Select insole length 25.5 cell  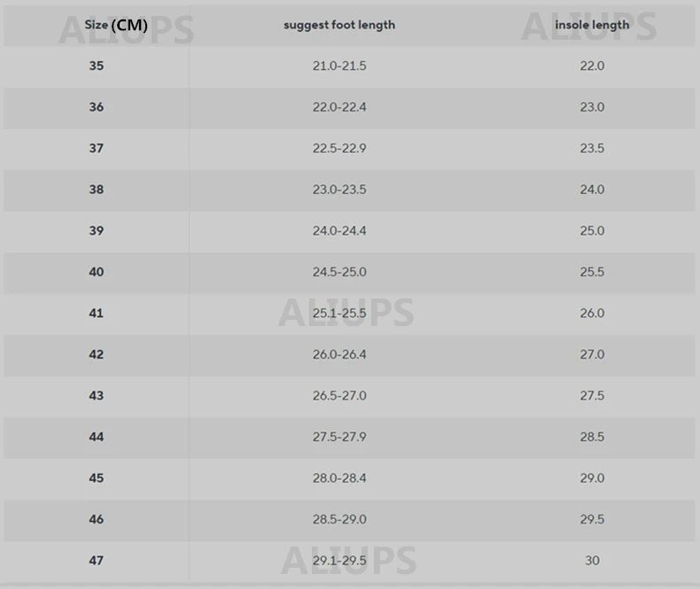592,272
